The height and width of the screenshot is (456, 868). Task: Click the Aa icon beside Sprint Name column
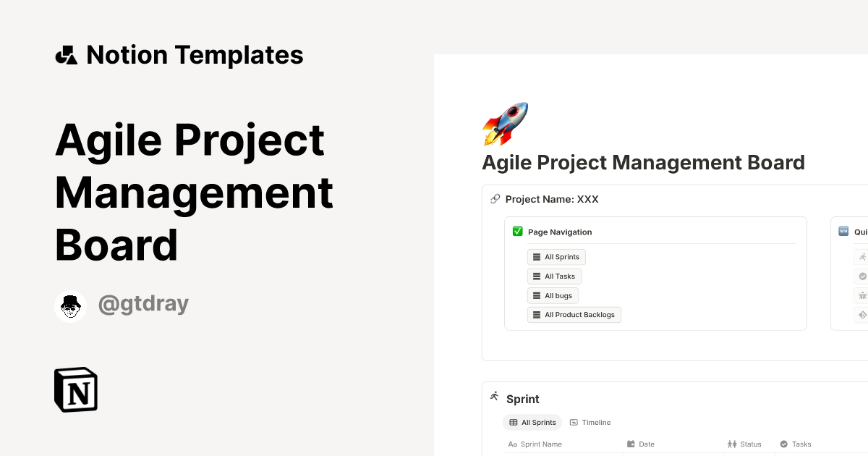[x=512, y=444]
